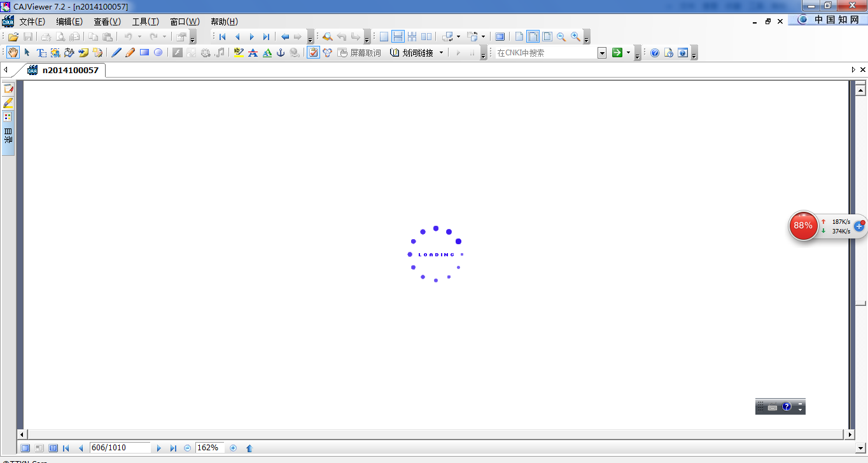Choose the rectangle annotation tool
Viewport: 868px width, 463px height.
coord(144,53)
